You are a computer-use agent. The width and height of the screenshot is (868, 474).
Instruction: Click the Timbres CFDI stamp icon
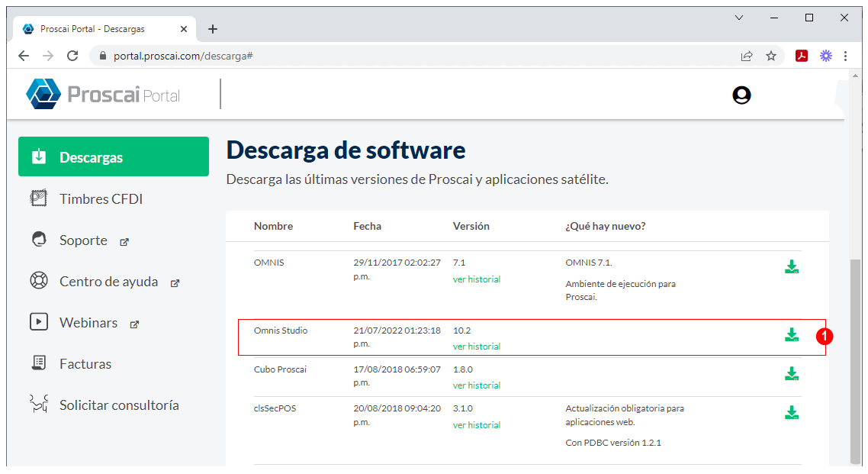click(x=39, y=198)
